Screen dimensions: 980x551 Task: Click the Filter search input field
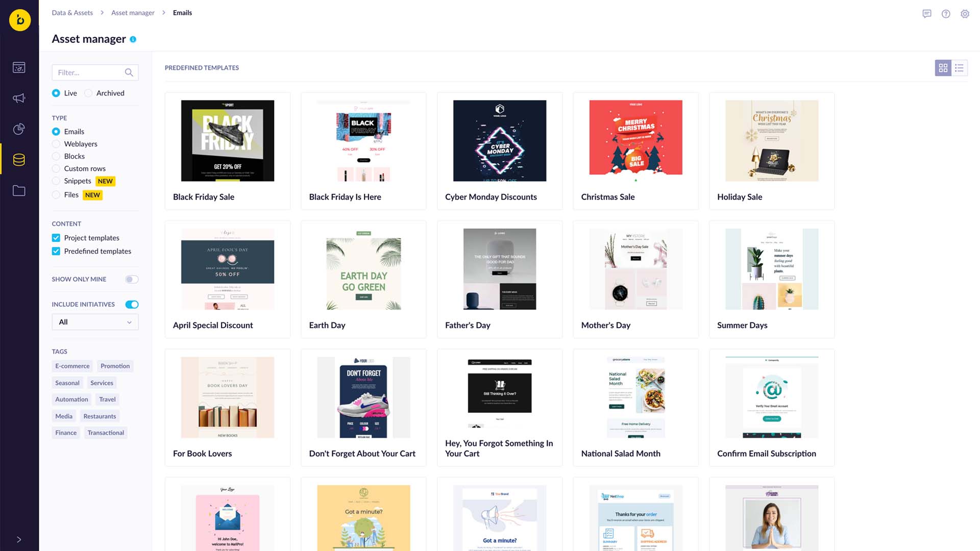(89, 72)
